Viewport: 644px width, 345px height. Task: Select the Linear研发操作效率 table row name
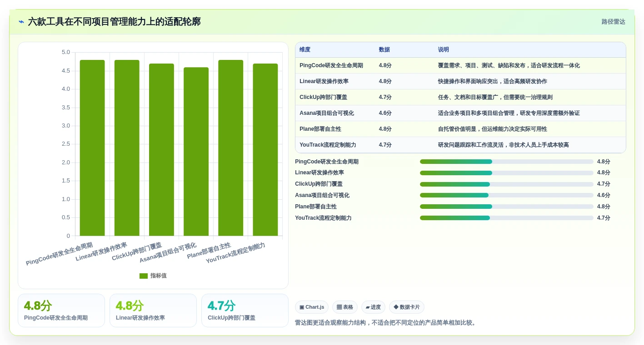(324, 81)
